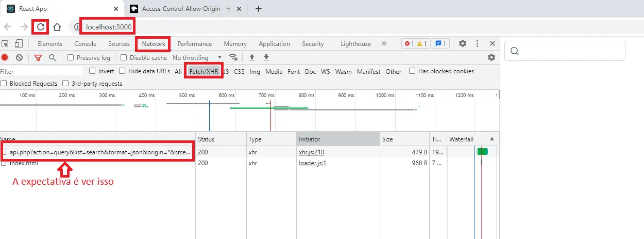Open a new browser tab with plus
Viewport: 644px width, 239px height.
click(x=259, y=8)
